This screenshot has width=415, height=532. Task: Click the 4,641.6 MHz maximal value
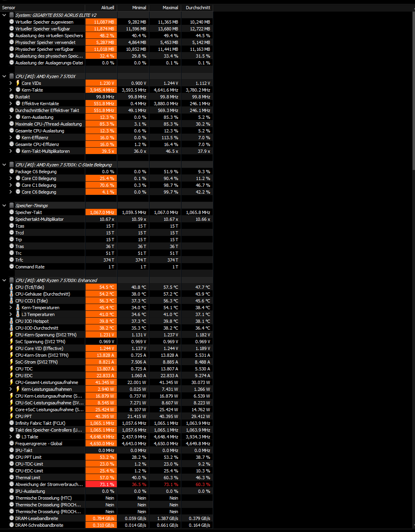point(166,90)
